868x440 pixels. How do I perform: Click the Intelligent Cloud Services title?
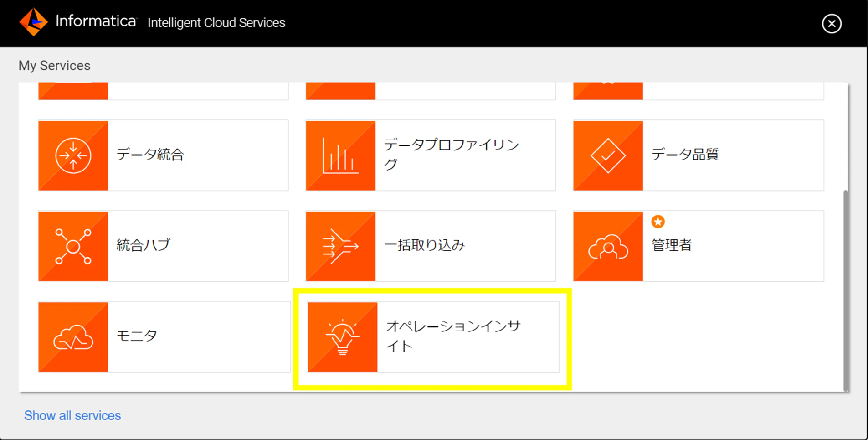216,23
